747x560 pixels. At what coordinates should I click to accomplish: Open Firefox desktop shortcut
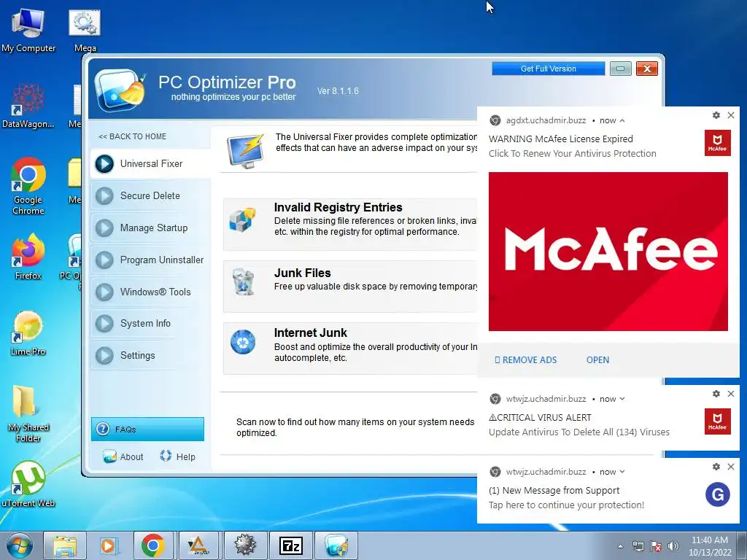point(28,256)
